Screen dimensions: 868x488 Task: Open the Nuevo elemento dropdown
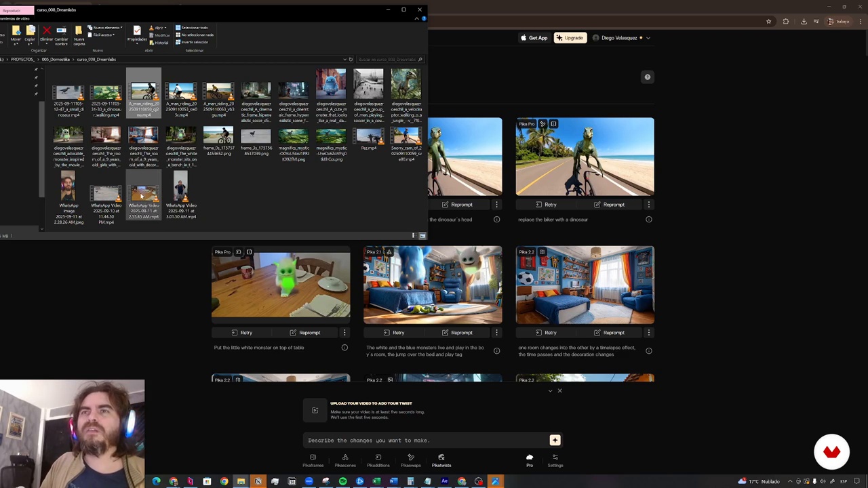106,28
